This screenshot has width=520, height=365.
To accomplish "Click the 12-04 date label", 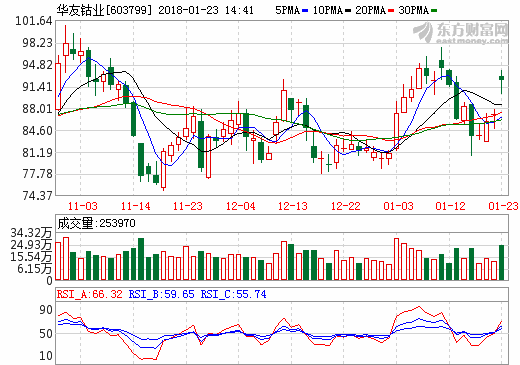I will pyautogui.click(x=240, y=206).
